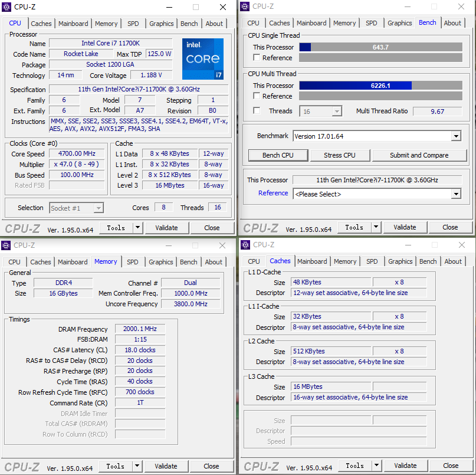Viewport: 476px width, 475px height.
Task: Click CPU-Z app icon in Bench window title
Action: 245,6
